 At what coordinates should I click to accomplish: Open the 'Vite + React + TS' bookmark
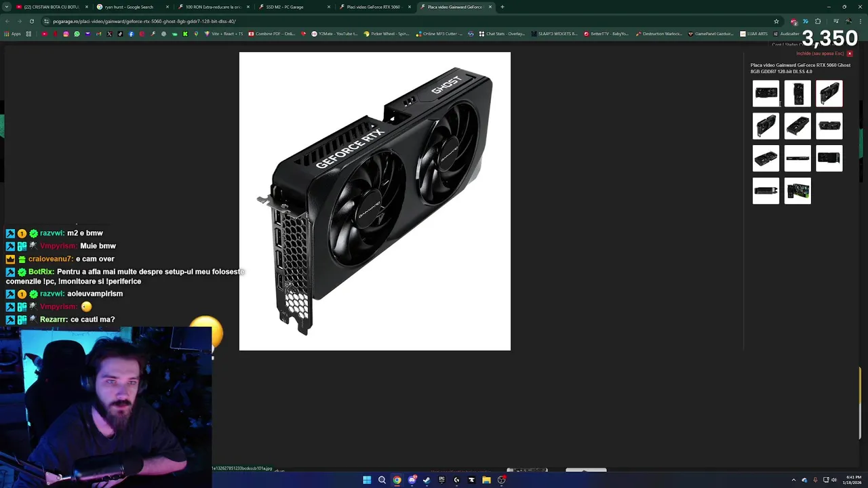224,34
